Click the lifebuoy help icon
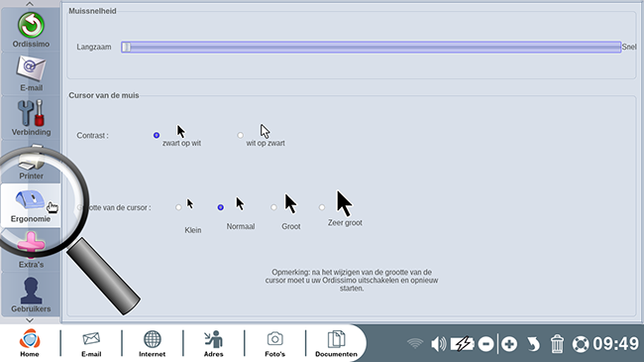644x362 pixels. click(581, 344)
